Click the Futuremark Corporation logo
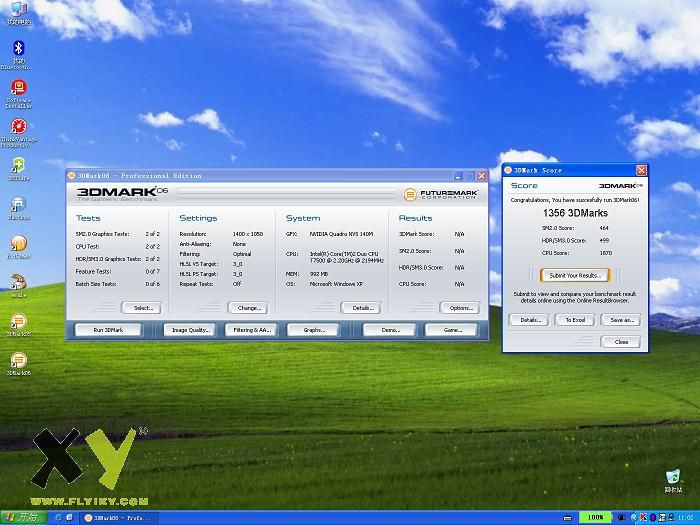This screenshot has height=525, width=700. click(440, 194)
